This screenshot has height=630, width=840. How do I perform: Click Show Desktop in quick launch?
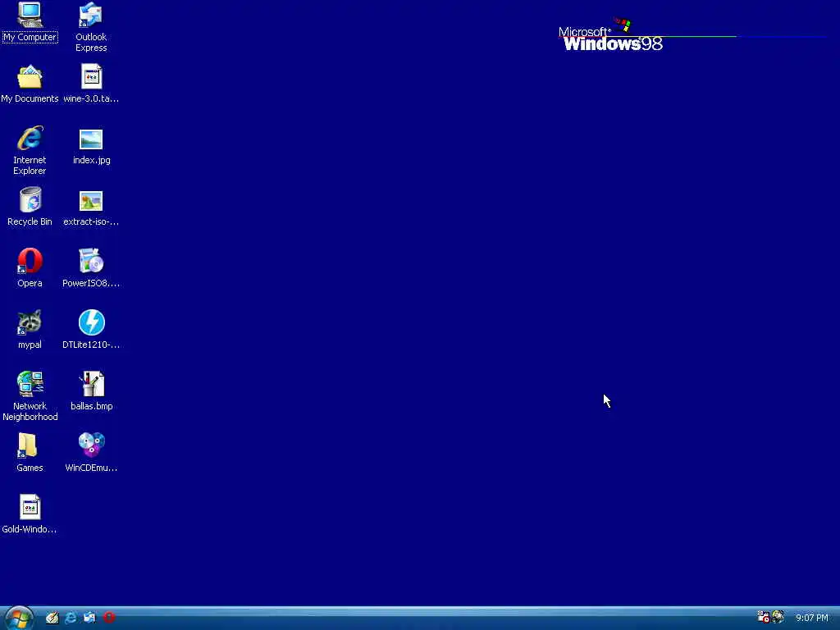[52, 618]
